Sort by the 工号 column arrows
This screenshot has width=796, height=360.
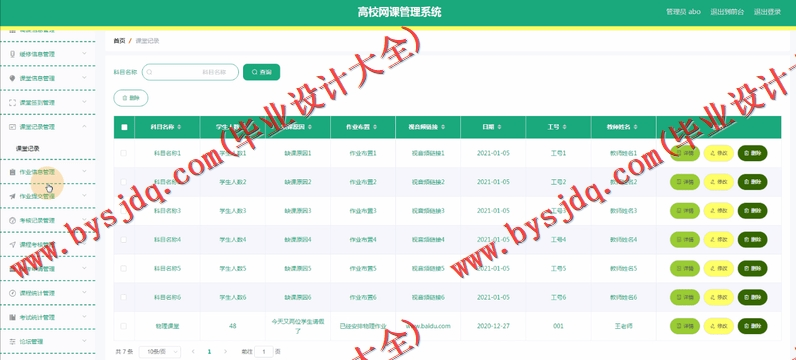coord(565,127)
